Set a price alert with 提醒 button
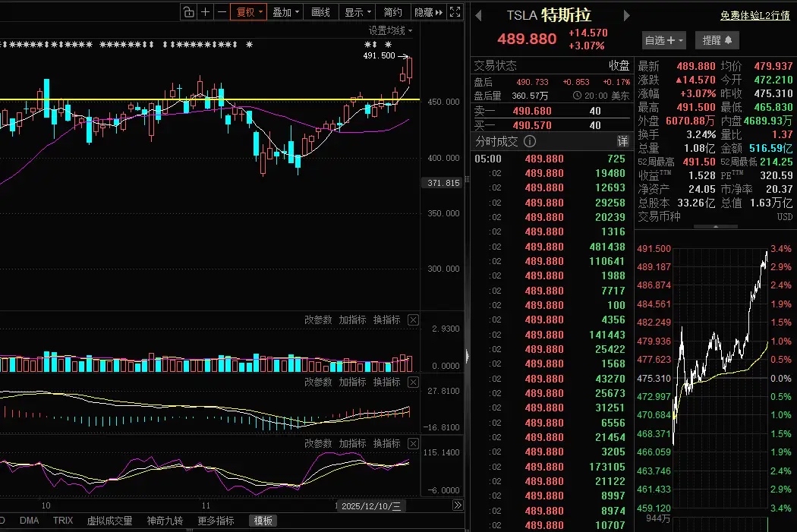 click(x=717, y=40)
